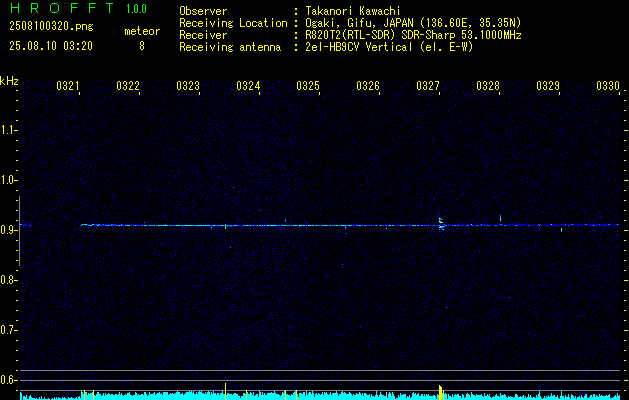The height and width of the screenshot is (400, 629).
Task: Click file name 2508100320.png
Action: 51,27
